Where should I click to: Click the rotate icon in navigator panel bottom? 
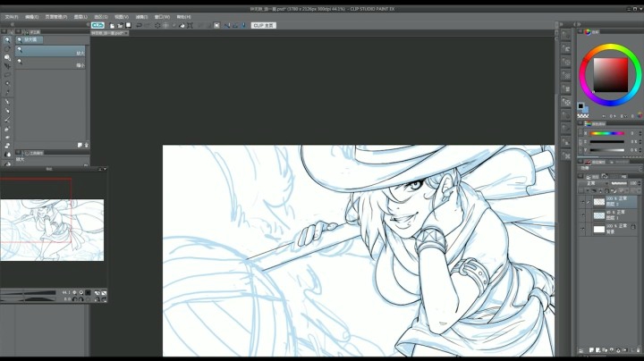click(x=75, y=299)
